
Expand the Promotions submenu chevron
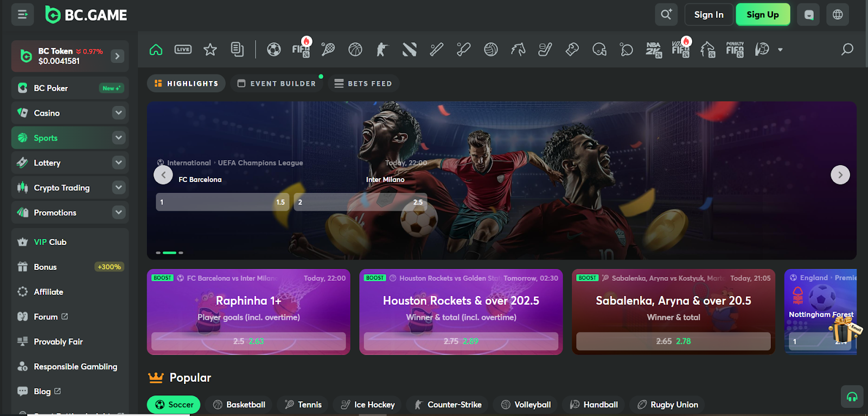click(119, 212)
